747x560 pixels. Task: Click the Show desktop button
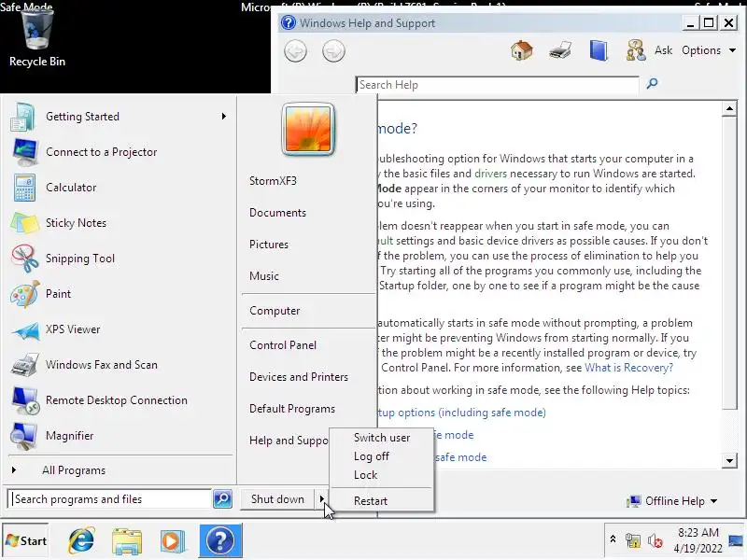point(737,540)
